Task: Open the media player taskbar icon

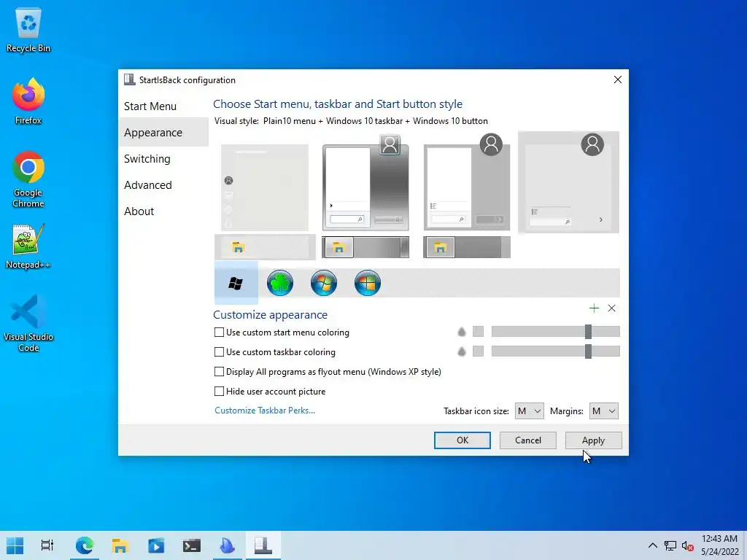Action: tap(156, 545)
